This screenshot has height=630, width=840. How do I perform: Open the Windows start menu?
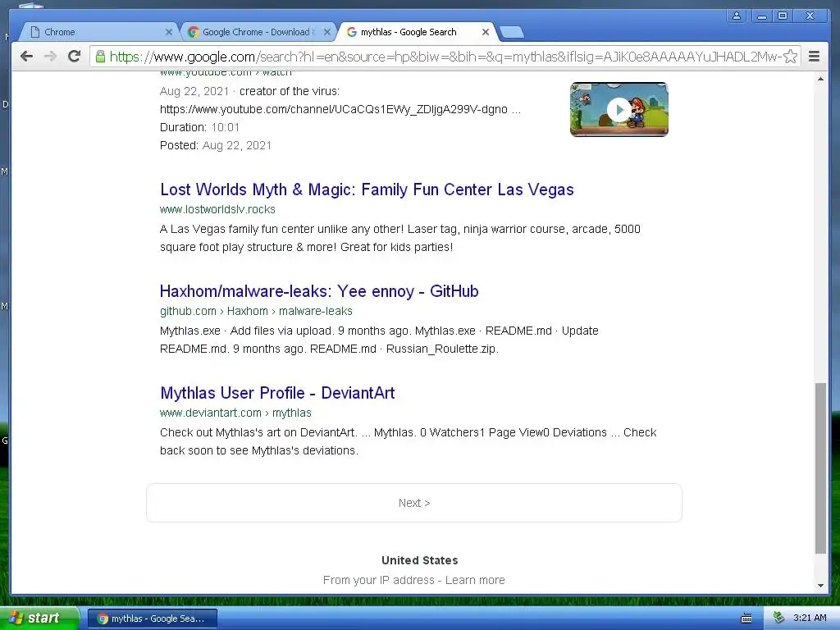(x=39, y=619)
